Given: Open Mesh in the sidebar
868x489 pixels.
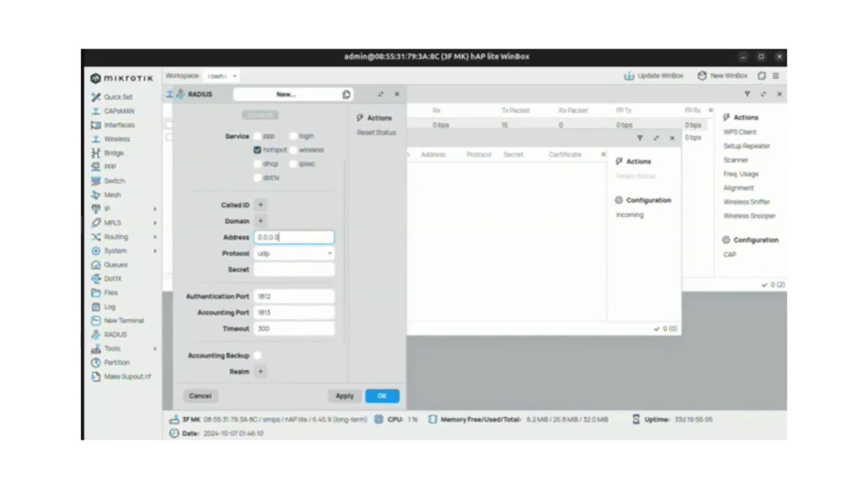Looking at the screenshot, I should [x=106, y=195].
